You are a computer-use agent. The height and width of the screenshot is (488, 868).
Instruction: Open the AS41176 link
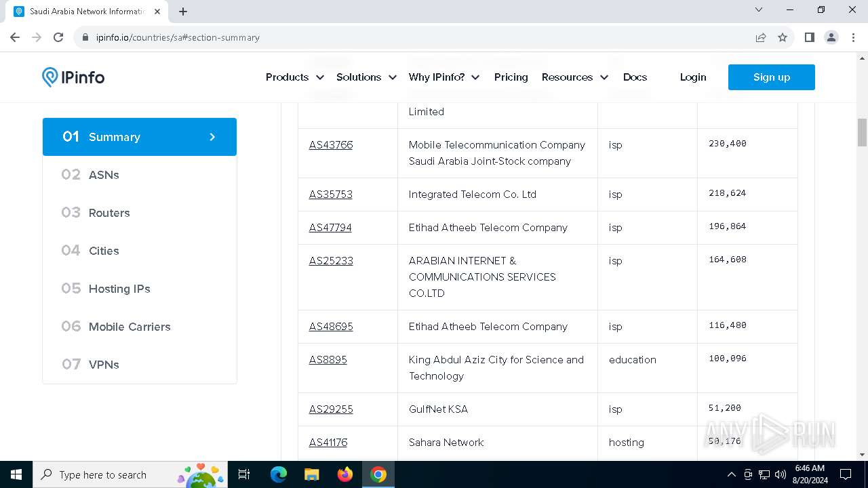point(328,443)
